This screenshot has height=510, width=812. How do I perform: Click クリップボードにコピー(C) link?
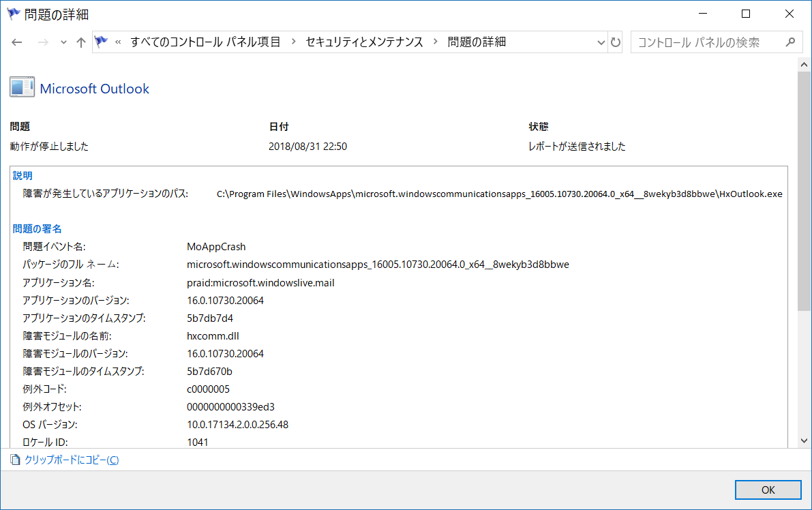pyautogui.click(x=72, y=460)
